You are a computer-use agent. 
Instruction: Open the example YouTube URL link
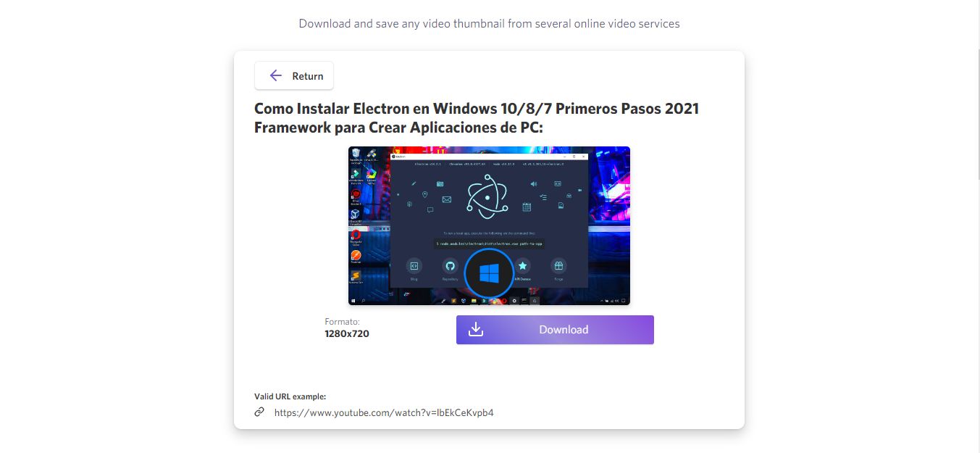click(x=384, y=412)
